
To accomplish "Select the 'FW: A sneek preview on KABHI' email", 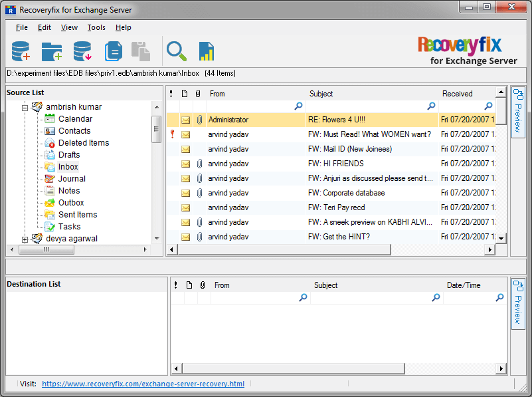I will click(331, 221).
